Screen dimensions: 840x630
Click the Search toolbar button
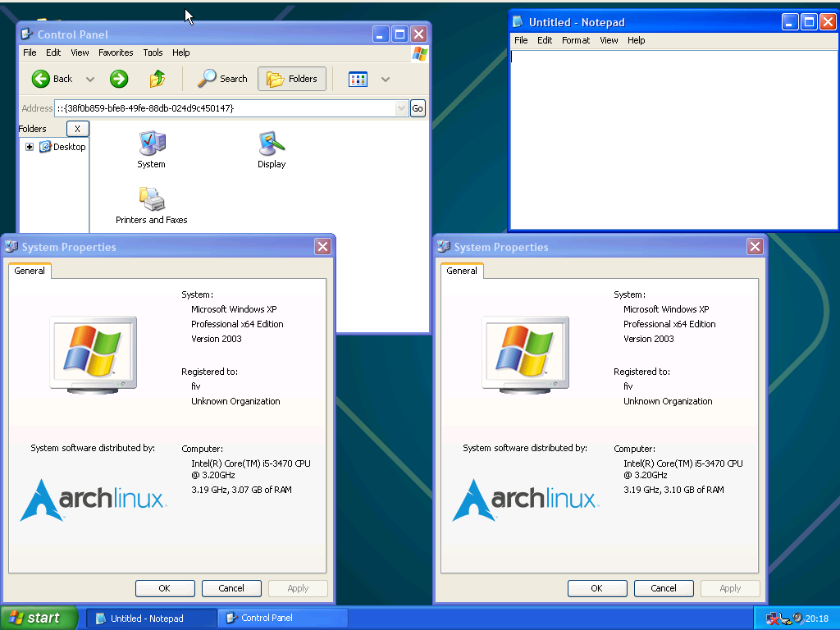tap(222, 79)
